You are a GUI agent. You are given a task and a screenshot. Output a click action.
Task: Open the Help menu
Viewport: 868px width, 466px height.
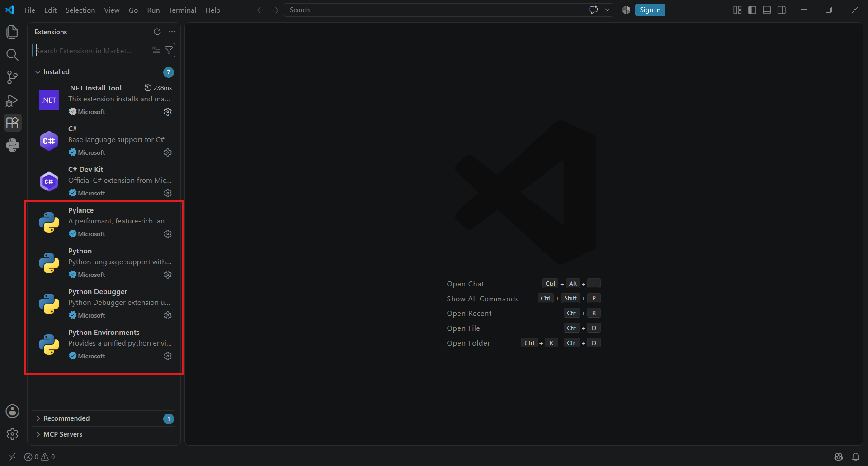[x=212, y=10]
